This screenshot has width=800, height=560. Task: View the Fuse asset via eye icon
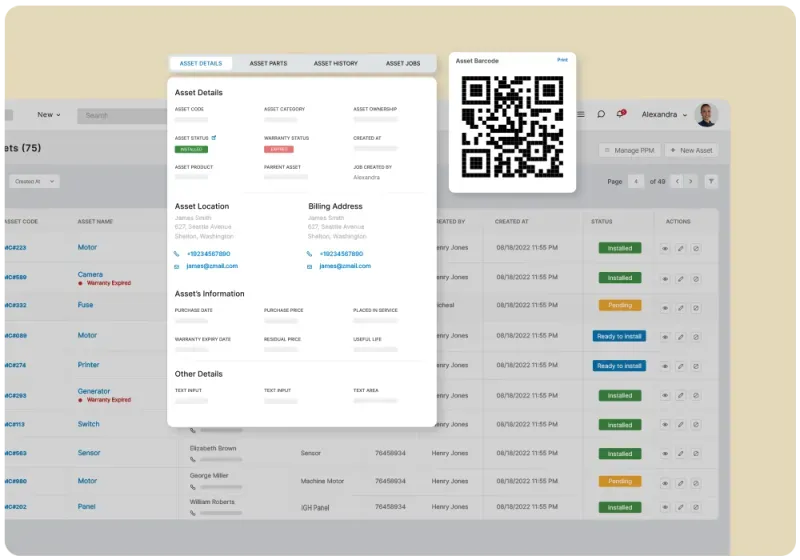pos(665,308)
